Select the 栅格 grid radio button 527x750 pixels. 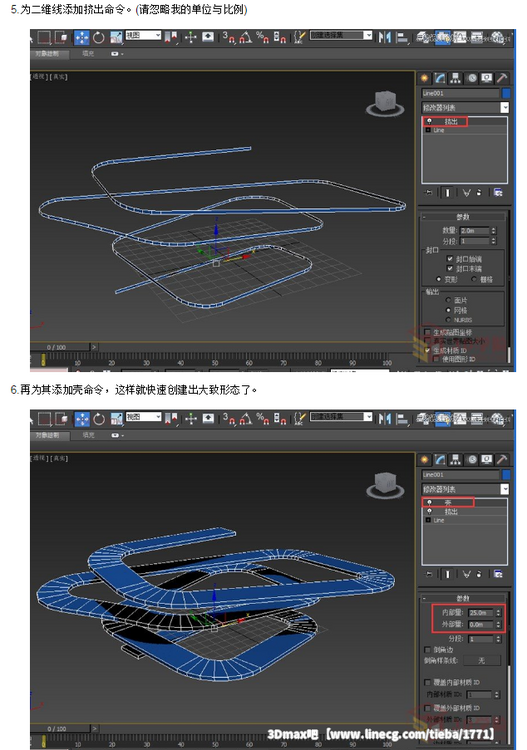click(x=474, y=279)
